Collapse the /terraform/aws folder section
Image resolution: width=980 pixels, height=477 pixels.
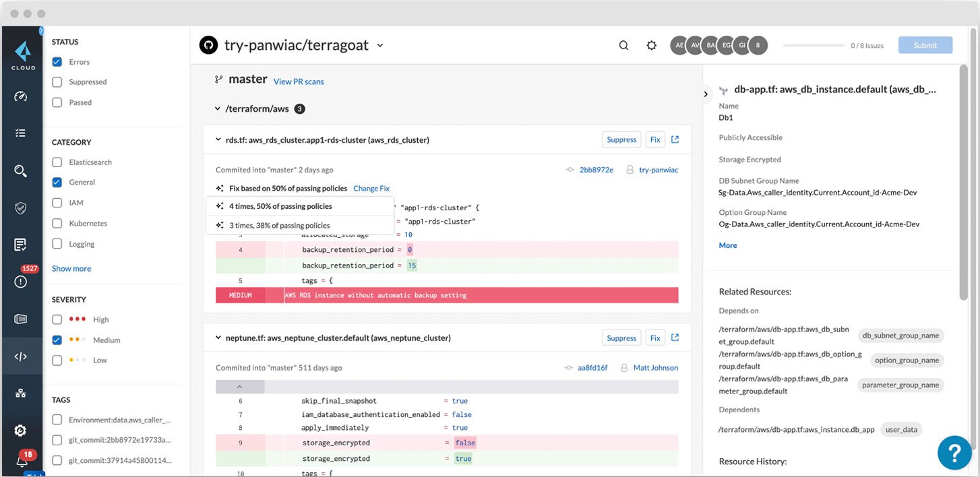[x=217, y=108]
